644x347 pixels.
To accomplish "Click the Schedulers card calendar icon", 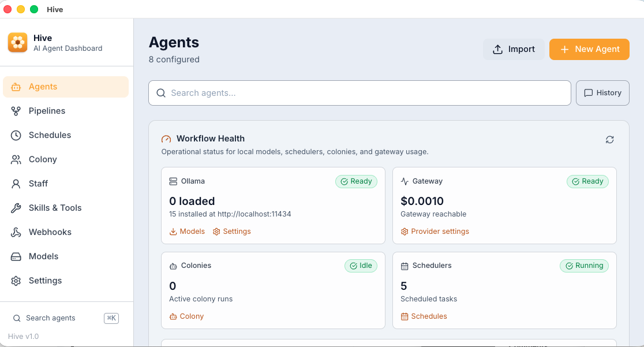I will [x=405, y=266].
